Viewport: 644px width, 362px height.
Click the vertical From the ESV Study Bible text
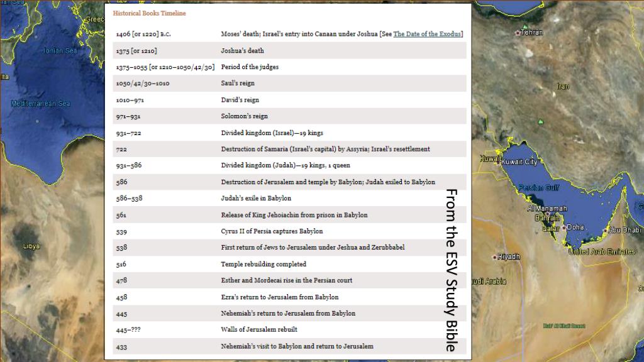tap(452, 269)
